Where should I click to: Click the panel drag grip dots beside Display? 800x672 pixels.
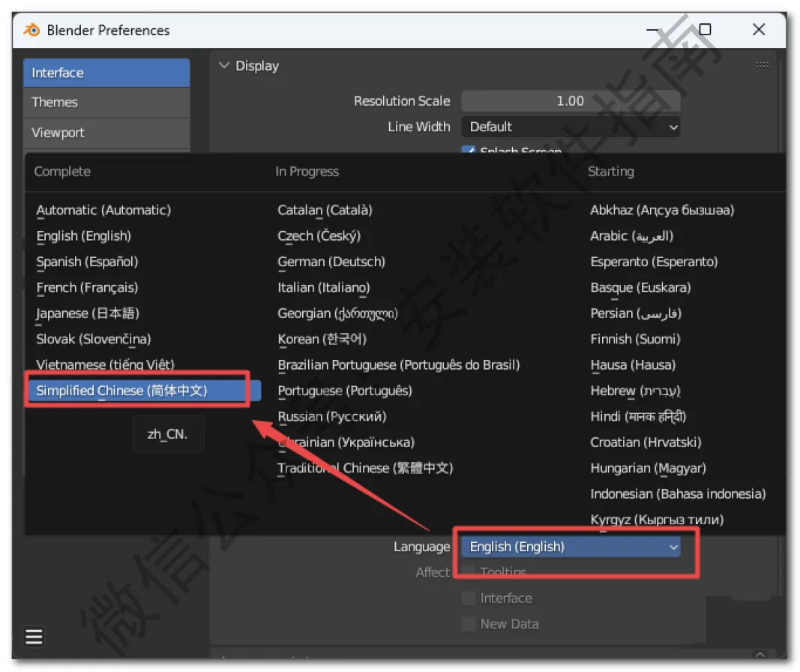(x=762, y=65)
